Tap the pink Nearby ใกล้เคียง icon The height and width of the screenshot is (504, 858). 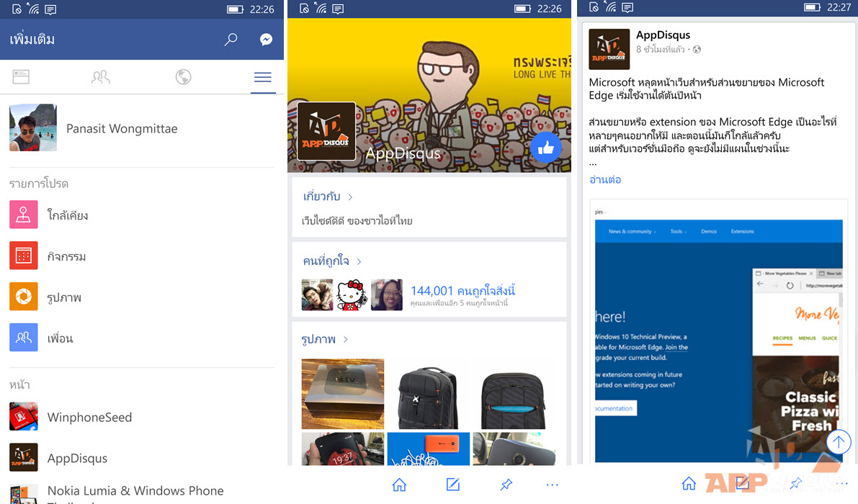(x=24, y=215)
